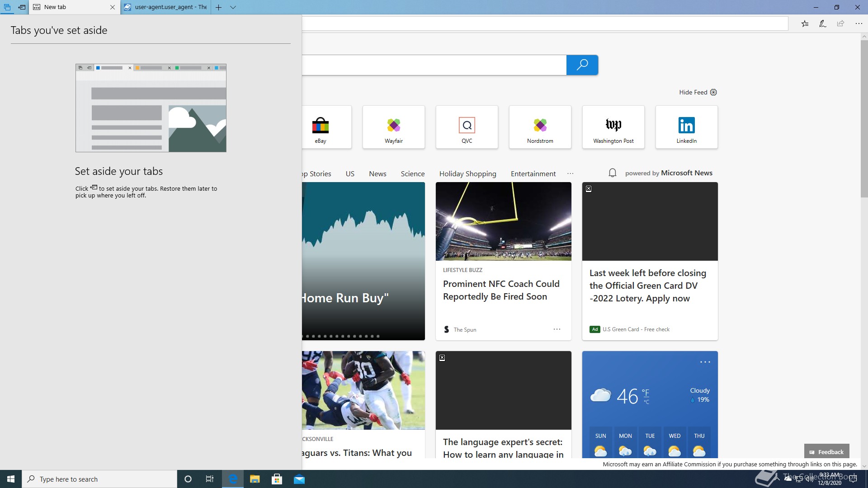The width and height of the screenshot is (868, 488).
Task: Close the New tab tab
Action: 113,7
